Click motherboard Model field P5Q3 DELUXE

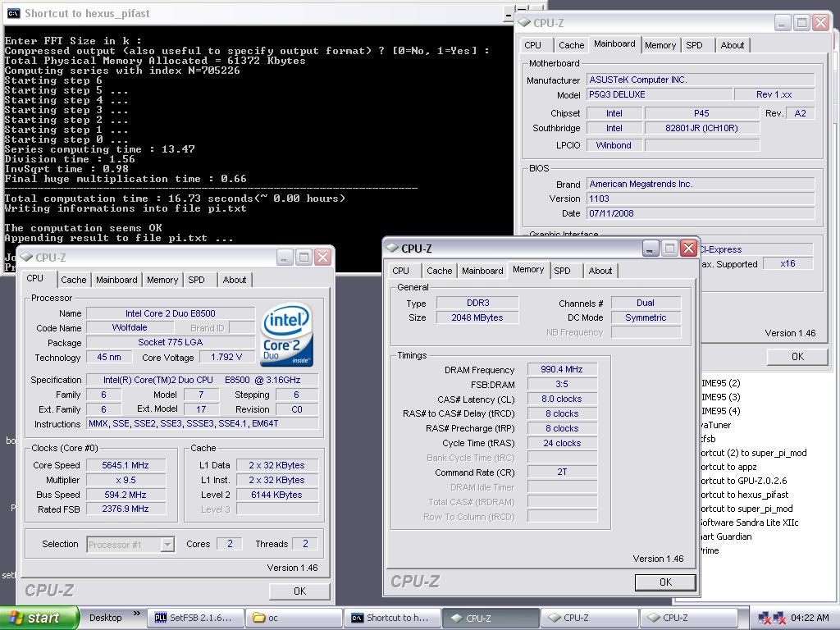pyautogui.click(x=660, y=94)
